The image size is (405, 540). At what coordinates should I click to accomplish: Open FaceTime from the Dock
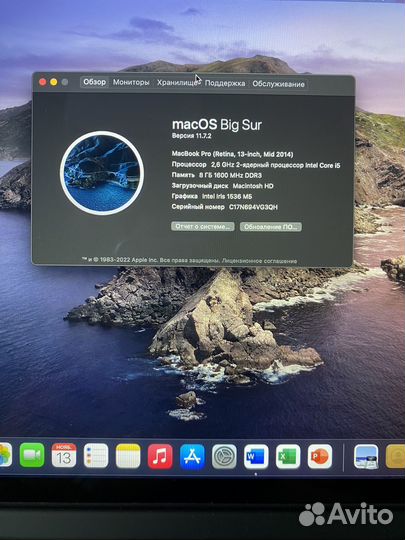32,455
